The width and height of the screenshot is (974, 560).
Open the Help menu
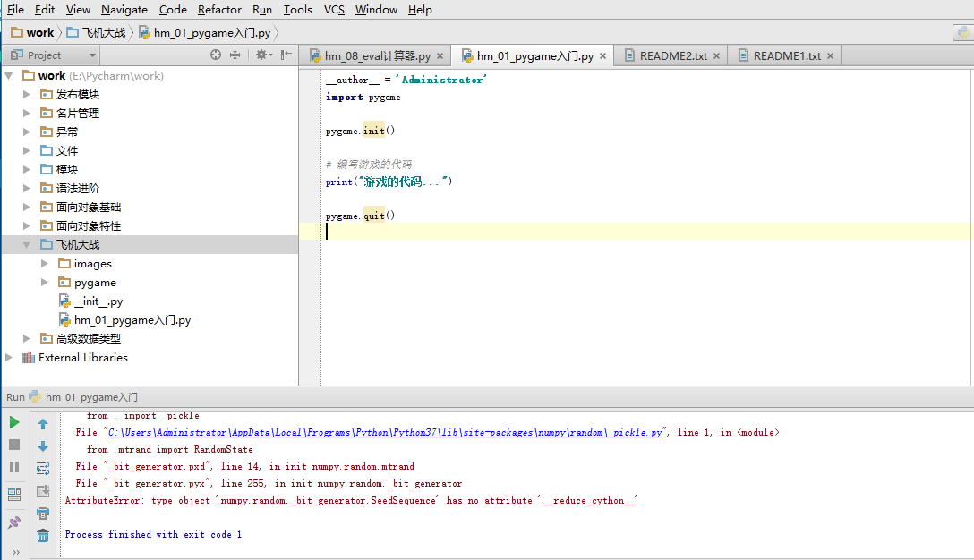point(420,9)
